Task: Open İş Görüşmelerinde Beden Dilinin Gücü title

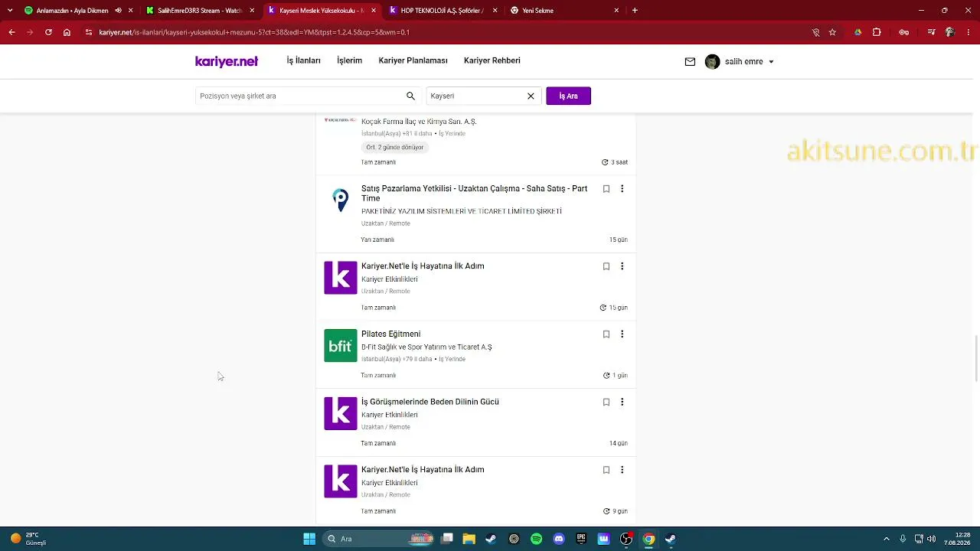Action: click(430, 402)
